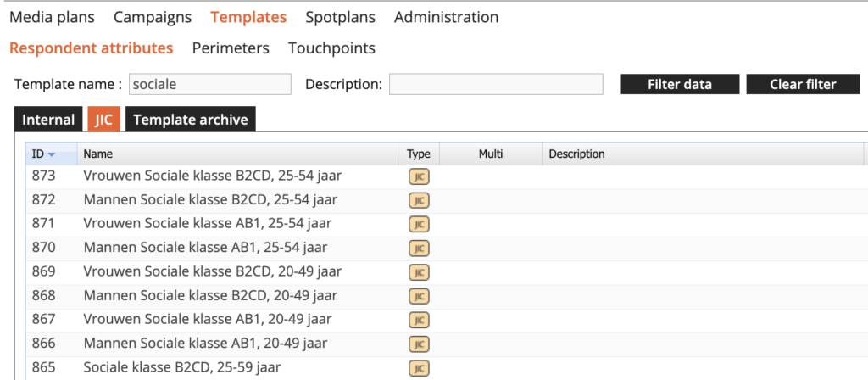Click JIC type icon for row 869

(x=419, y=272)
